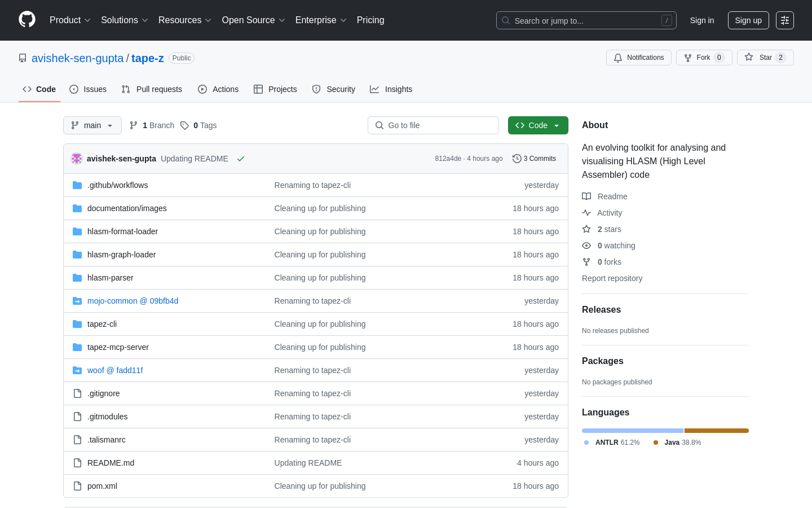Switch to the Pull requests tab
This screenshot has height=508, width=812.
pyautogui.click(x=152, y=89)
